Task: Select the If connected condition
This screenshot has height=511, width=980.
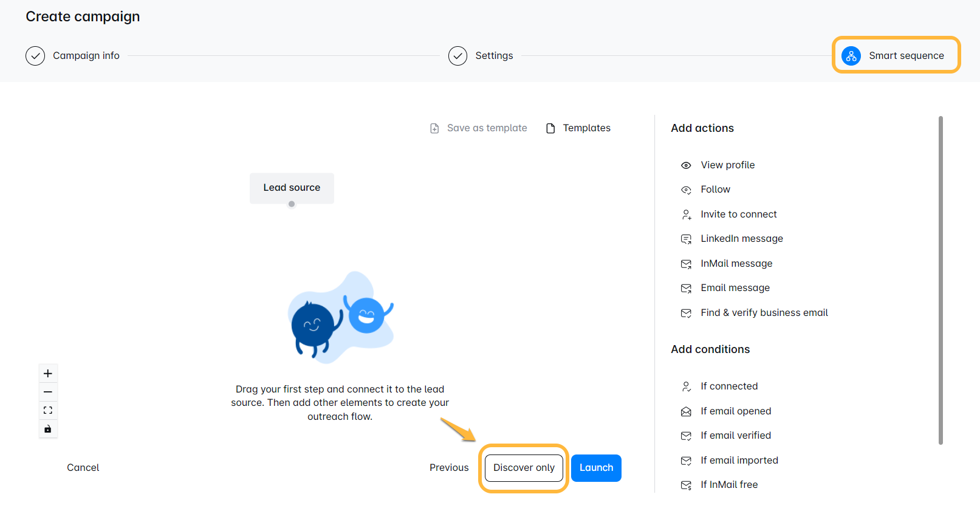Action: [x=728, y=386]
